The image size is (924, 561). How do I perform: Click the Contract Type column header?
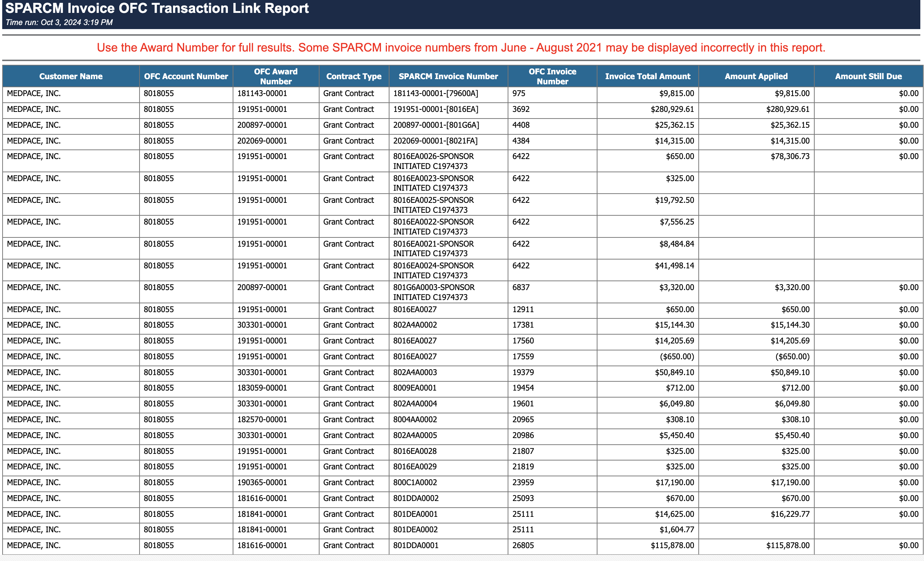point(354,76)
